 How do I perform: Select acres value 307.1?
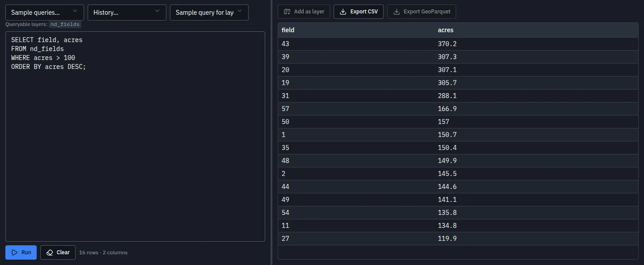536,70
